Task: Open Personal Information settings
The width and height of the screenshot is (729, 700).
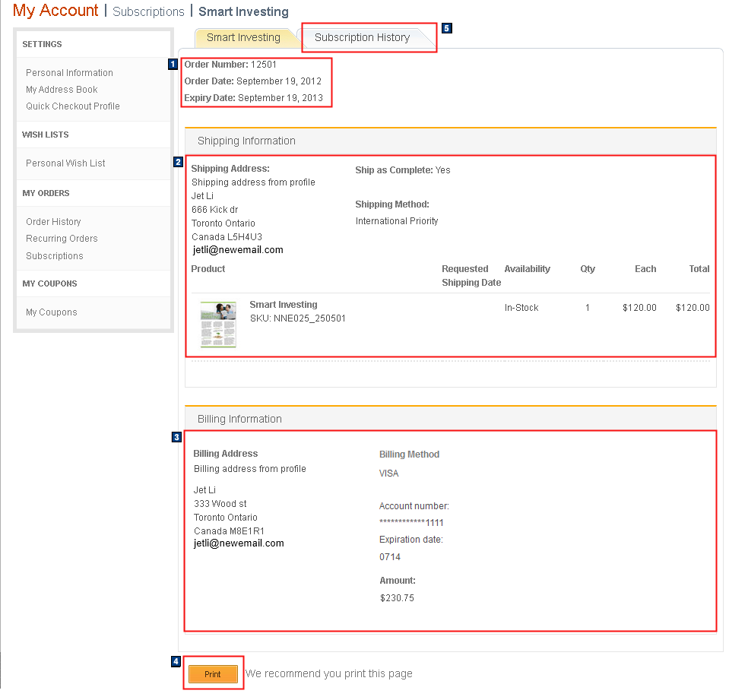Action: click(x=68, y=72)
